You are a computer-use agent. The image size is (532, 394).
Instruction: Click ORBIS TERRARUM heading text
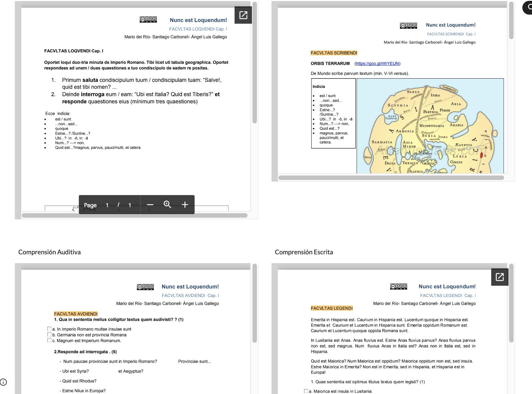(330, 64)
